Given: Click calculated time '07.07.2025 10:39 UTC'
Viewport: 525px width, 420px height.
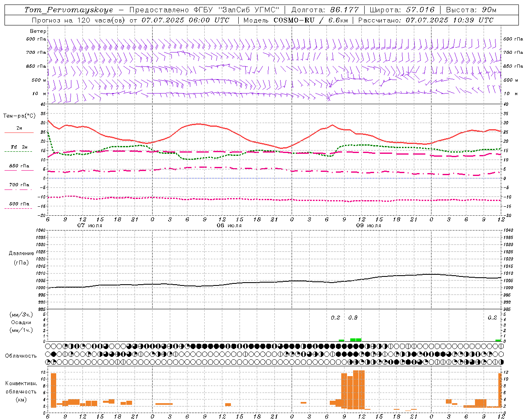Looking at the screenshot, I should tap(450, 20).
